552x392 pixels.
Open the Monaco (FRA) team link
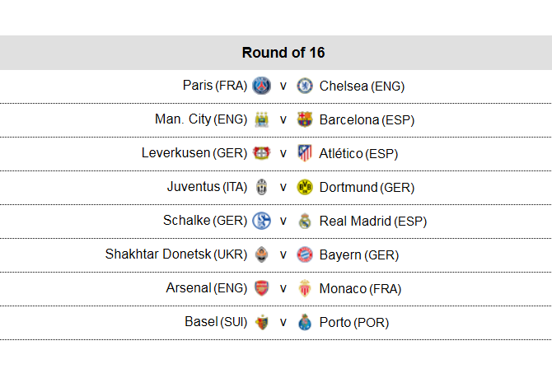[x=360, y=289]
